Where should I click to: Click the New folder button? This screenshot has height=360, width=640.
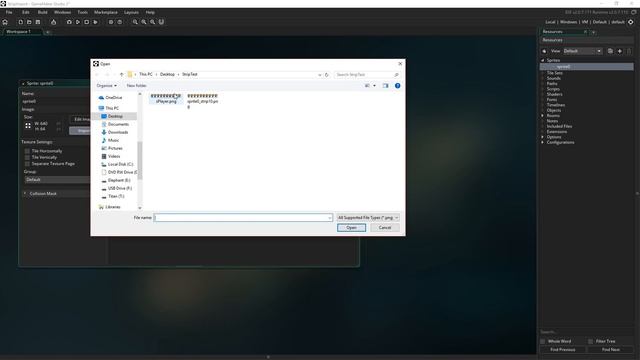point(136,86)
